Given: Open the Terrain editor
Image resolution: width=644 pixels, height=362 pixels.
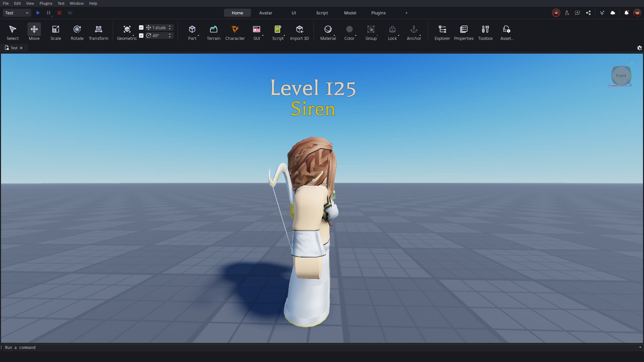Looking at the screenshot, I should [x=213, y=33].
